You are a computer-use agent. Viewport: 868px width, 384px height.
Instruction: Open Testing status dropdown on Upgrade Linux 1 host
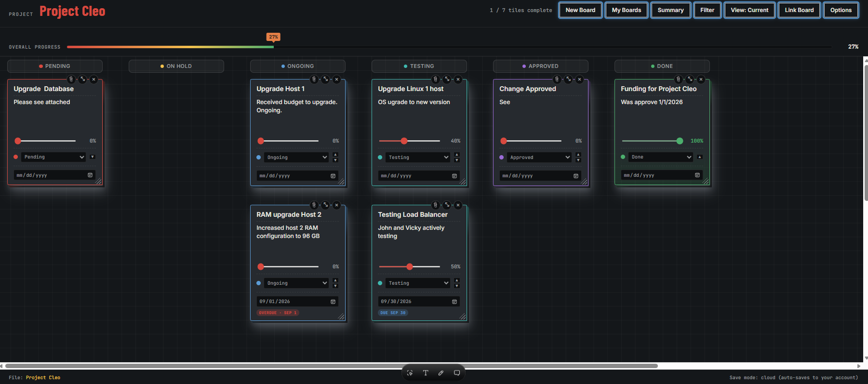[x=418, y=158]
